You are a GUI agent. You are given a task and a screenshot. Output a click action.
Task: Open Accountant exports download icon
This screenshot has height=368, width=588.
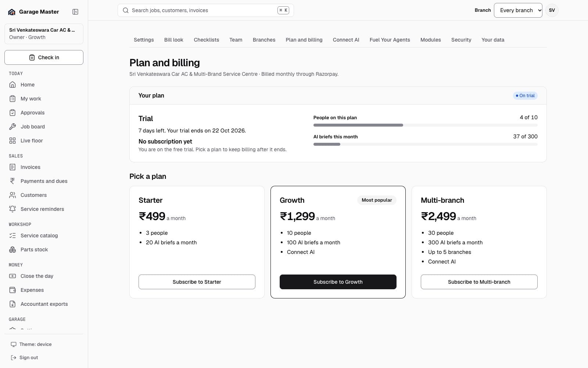pyautogui.click(x=12, y=304)
